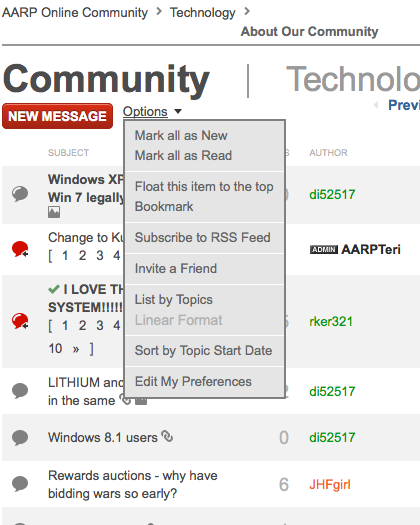Open About Our Community link

click(x=309, y=32)
